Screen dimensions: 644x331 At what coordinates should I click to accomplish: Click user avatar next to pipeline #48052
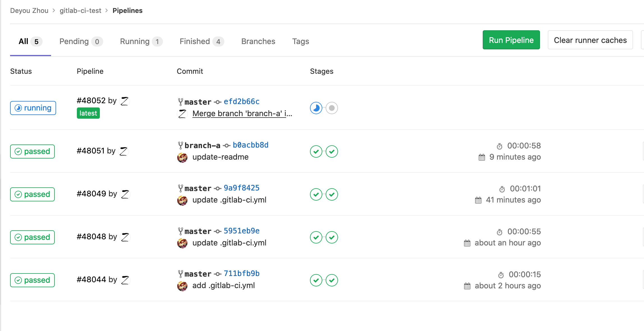125,101
